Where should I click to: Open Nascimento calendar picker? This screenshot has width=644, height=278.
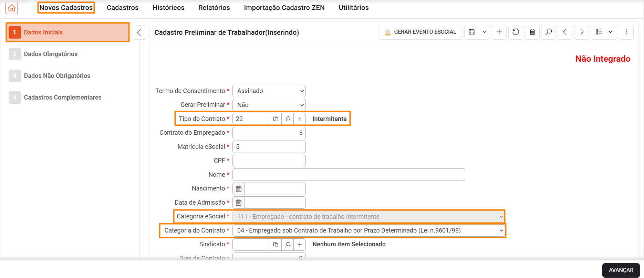239,189
